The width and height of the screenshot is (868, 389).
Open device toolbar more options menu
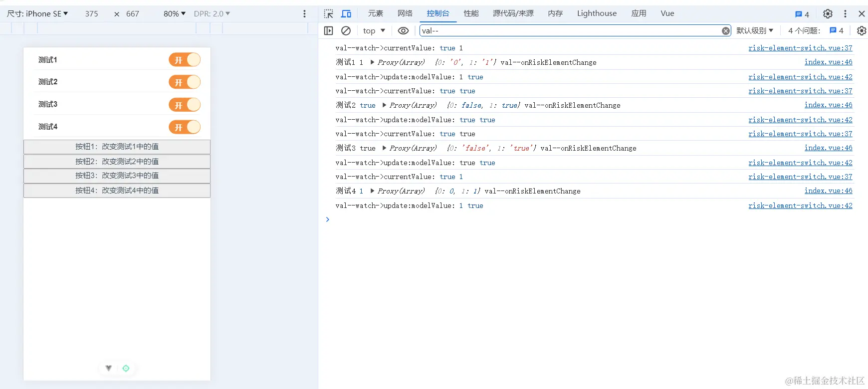(x=304, y=14)
